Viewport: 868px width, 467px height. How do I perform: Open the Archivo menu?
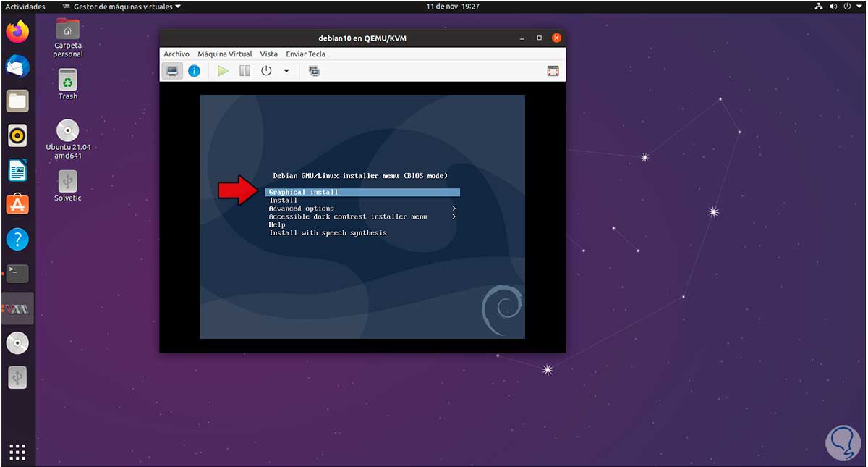pos(176,54)
